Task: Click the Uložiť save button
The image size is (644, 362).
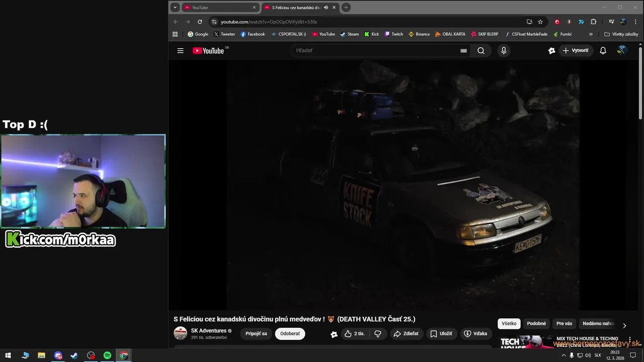Action: tap(441, 333)
